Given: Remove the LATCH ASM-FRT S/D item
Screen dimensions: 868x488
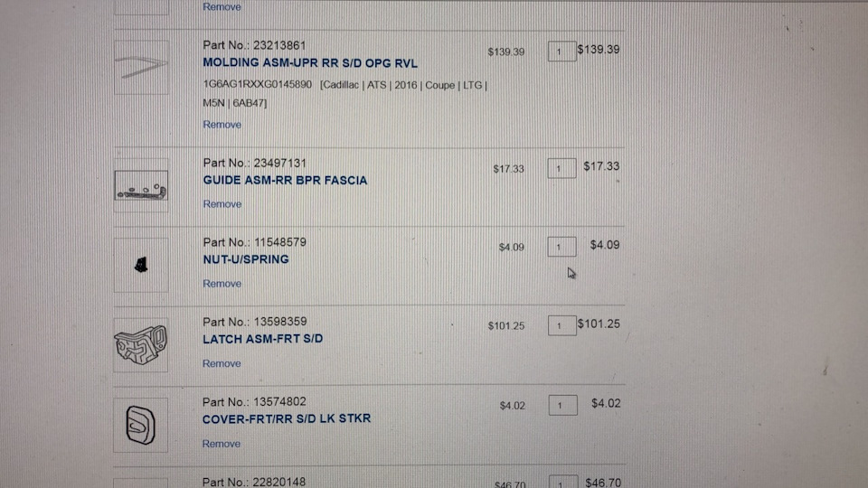Looking at the screenshot, I should click(x=222, y=363).
